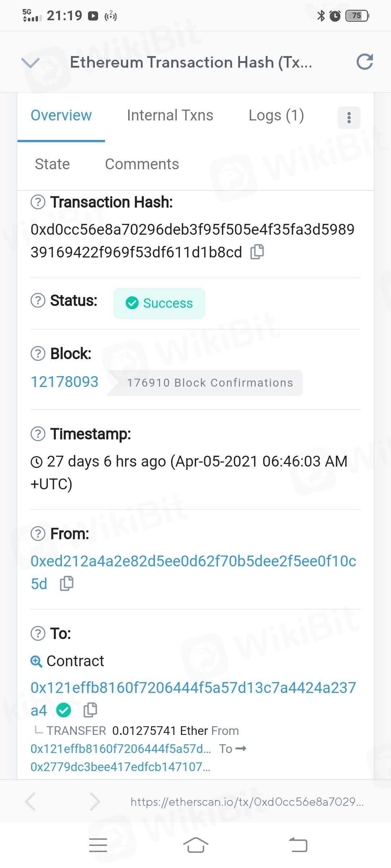Tap the contract search magnifier icon
The image size is (391, 868).
[36, 661]
